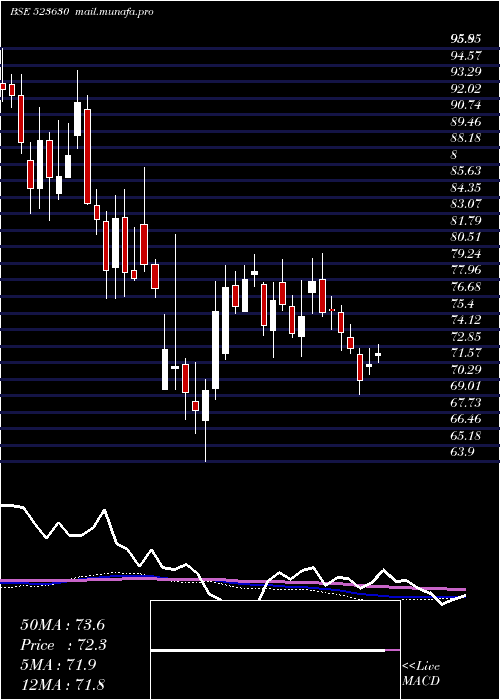Viewport: 500px width, 700px height.
Task: Click the mail.munafa.pro watermark text
Action: [x=112, y=12]
